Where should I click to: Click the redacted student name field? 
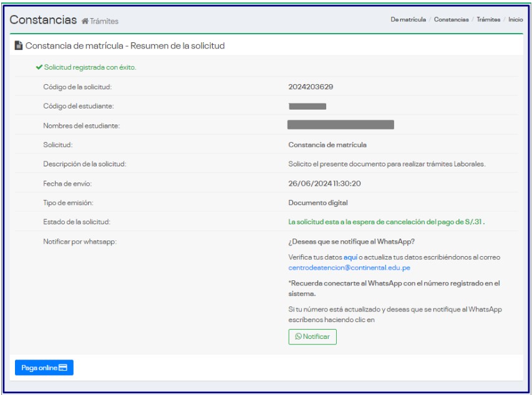click(341, 125)
